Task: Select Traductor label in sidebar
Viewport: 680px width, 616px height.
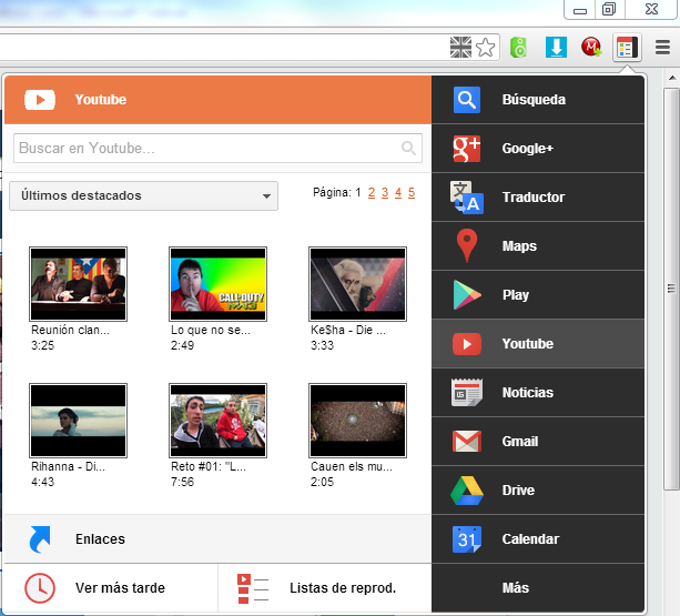Action: coord(533,197)
